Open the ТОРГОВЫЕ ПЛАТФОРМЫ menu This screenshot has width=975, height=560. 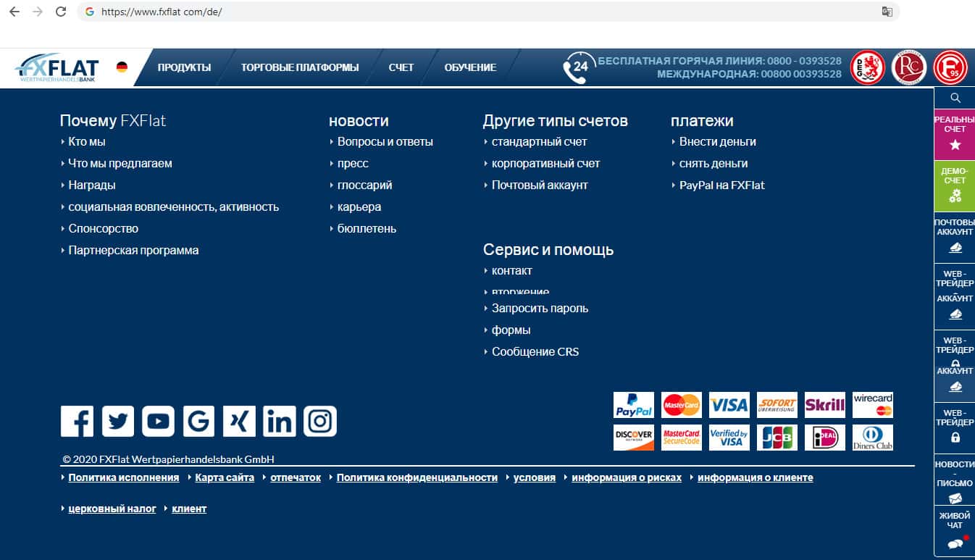(x=300, y=67)
